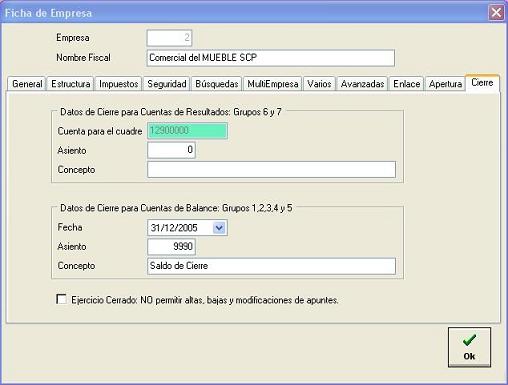The image size is (508, 385).
Task: Click the Cuenta para el cuadre label
Action: [x=100, y=131]
